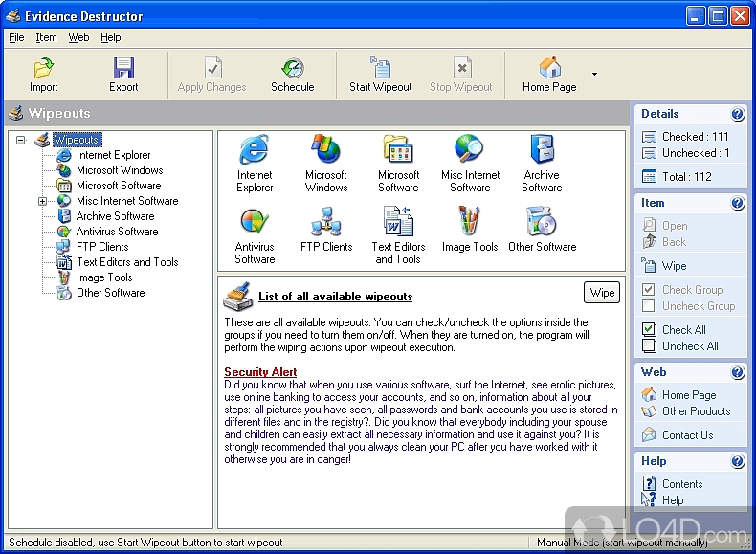Select Antivirus Software in the tree
The height and width of the screenshot is (554, 756).
point(117,232)
